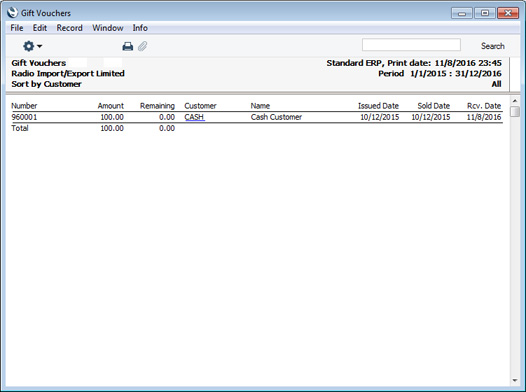Click the received date 11/8/2016 cell
Viewport: 526px width, 392px height.
[x=484, y=117]
